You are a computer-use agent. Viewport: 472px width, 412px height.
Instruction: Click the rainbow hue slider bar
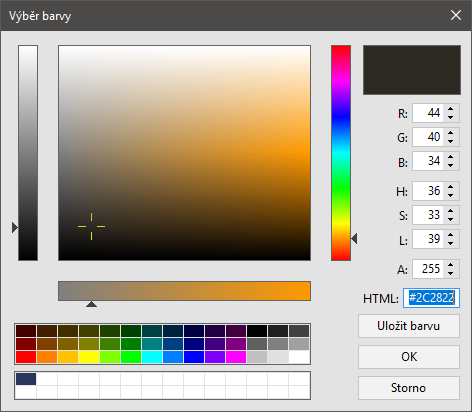[x=341, y=153]
